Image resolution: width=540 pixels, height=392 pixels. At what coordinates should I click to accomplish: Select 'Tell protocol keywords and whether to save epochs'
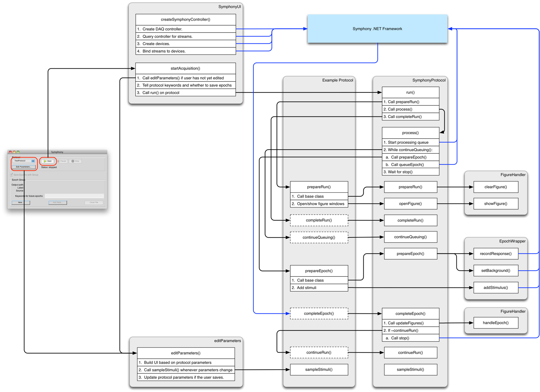click(x=185, y=85)
